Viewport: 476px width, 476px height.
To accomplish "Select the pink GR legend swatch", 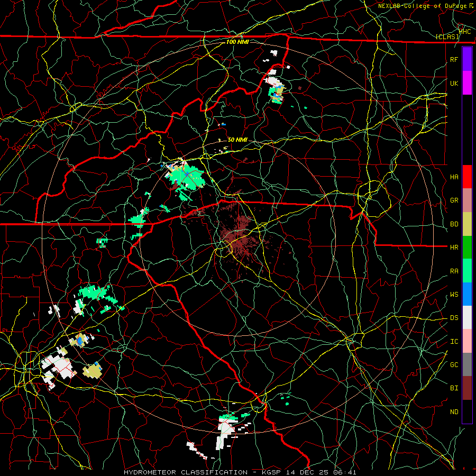I will click(x=467, y=200).
